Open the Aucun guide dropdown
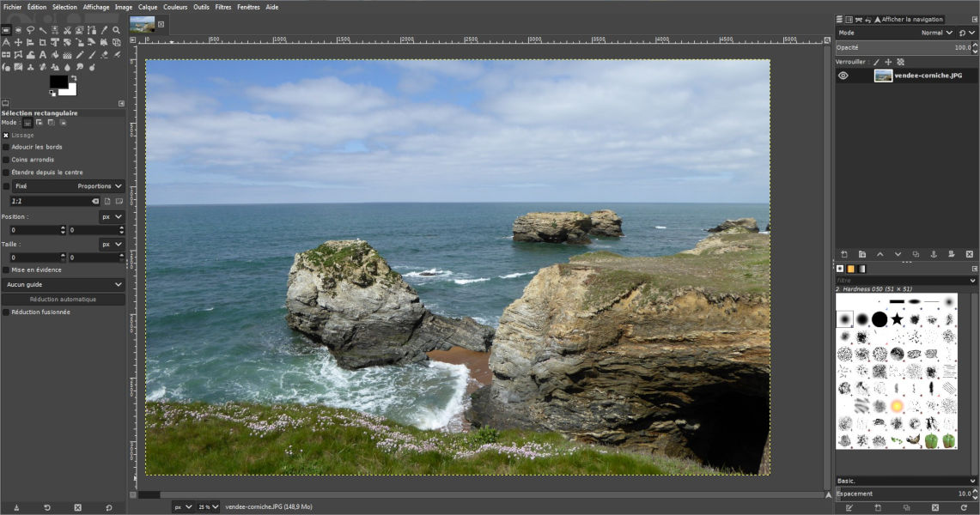The width and height of the screenshot is (980, 515). [x=63, y=285]
